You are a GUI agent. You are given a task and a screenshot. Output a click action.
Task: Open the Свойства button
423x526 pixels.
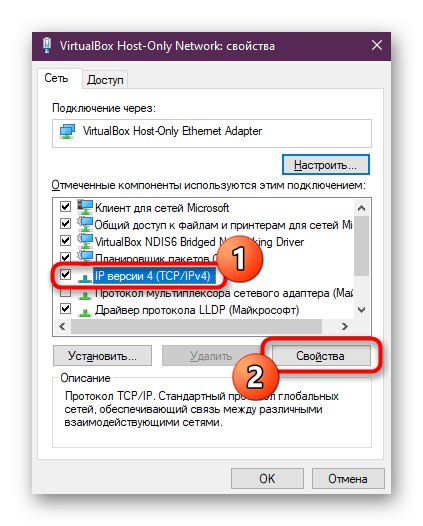click(x=320, y=356)
